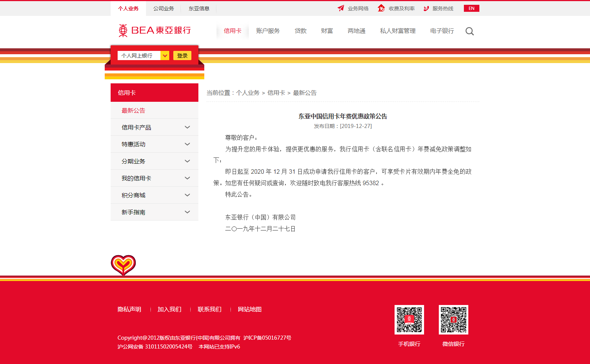Open 业务网络 text link
The width and height of the screenshot is (590, 364).
[358, 8]
